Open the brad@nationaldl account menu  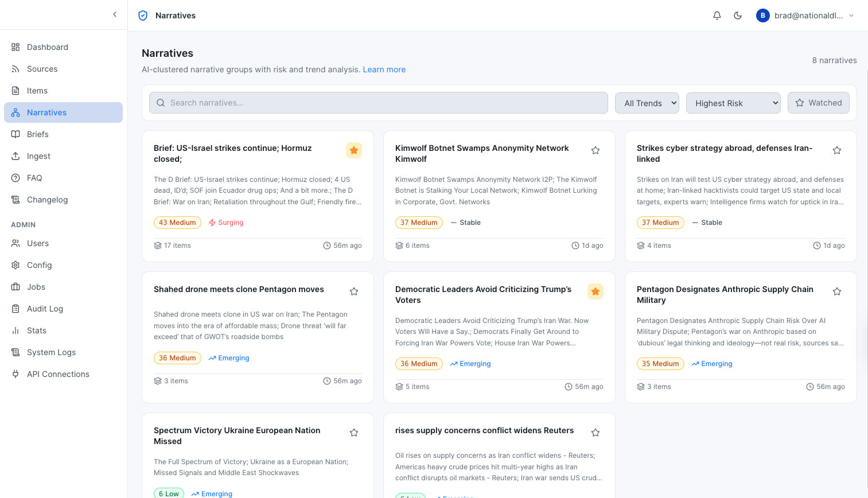coord(808,15)
